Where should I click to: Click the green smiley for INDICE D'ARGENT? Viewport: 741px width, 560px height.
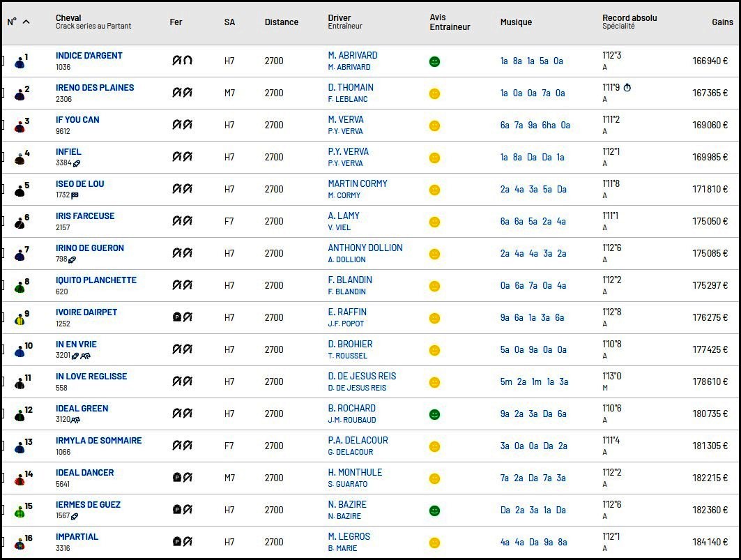(x=434, y=61)
